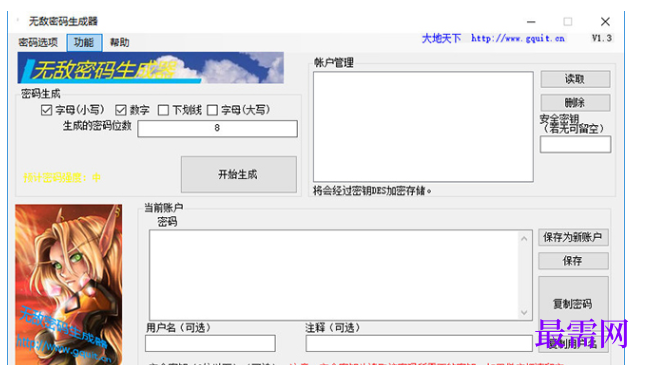The image size is (647, 365).
Task: Click the 帐户管理 list box
Action: coord(423,127)
